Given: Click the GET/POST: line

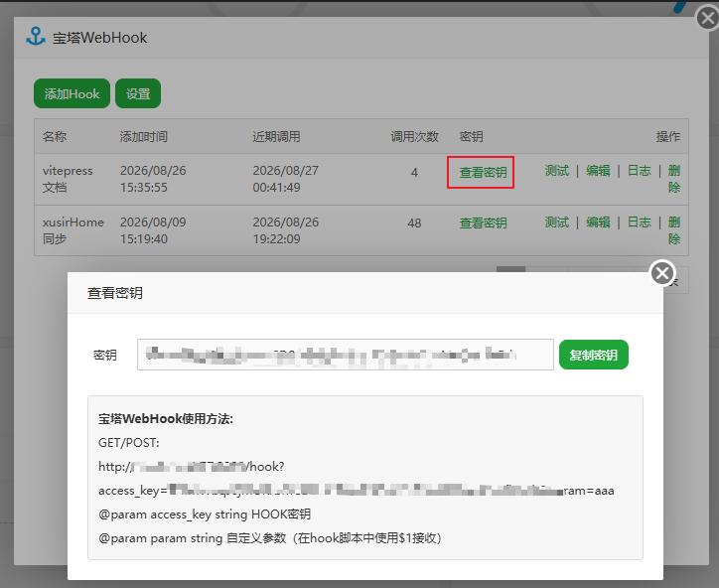Looking at the screenshot, I should (x=129, y=443).
